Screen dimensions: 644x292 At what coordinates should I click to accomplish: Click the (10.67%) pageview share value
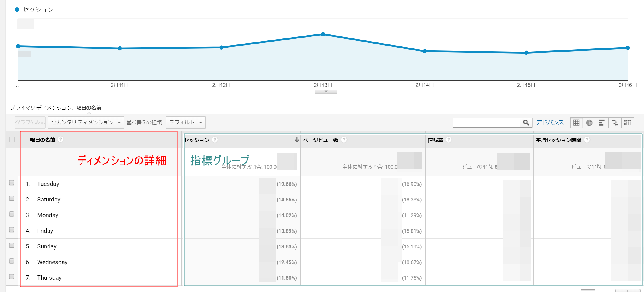coord(412,262)
